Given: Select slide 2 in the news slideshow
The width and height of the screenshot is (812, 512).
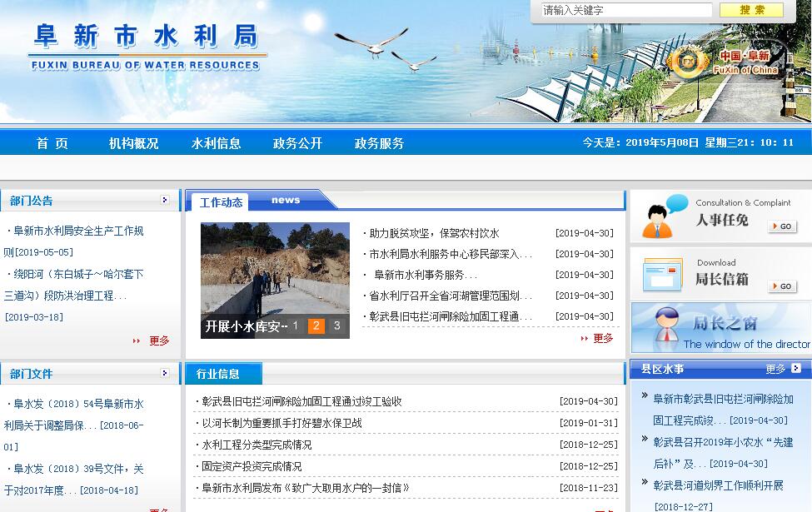Looking at the screenshot, I should click(x=316, y=326).
